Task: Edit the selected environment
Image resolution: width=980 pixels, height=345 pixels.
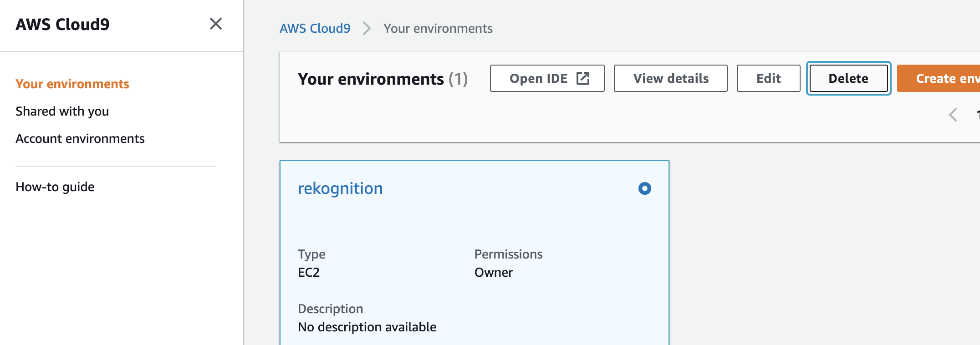Action: point(768,78)
